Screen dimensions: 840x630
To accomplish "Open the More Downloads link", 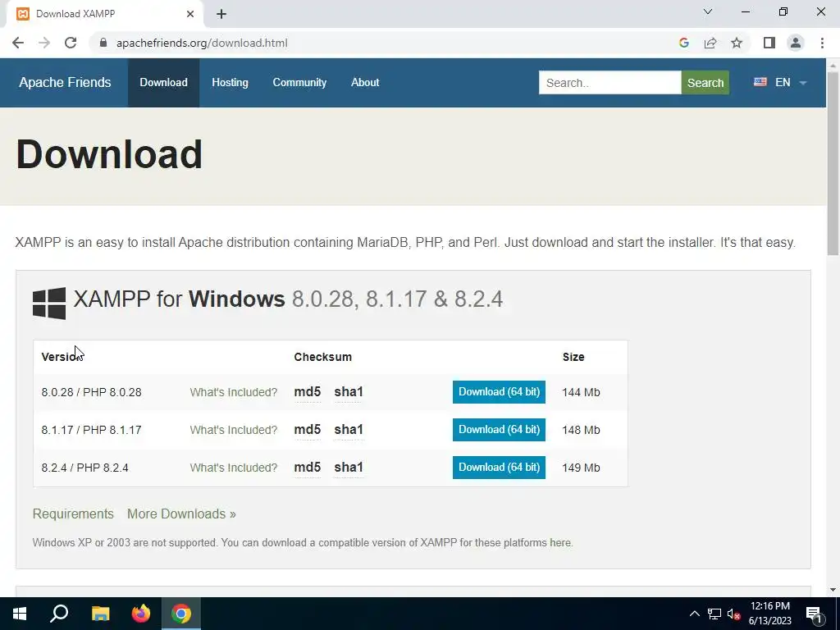I will (181, 514).
